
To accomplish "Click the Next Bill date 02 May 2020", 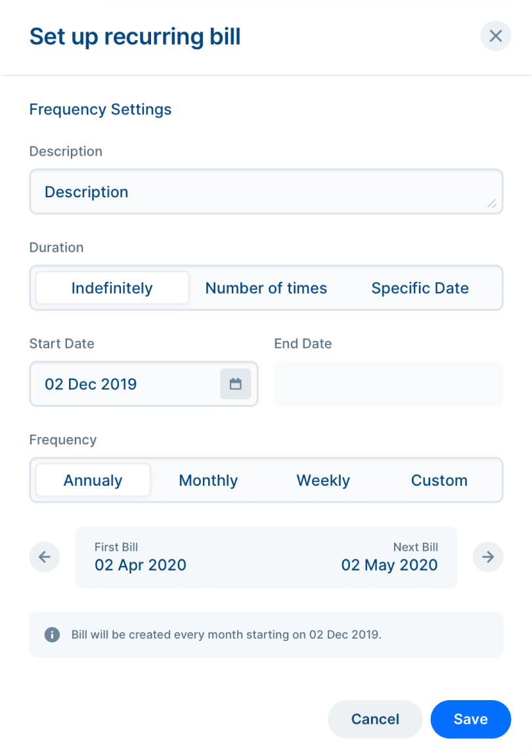I will click(x=389, y=565).
